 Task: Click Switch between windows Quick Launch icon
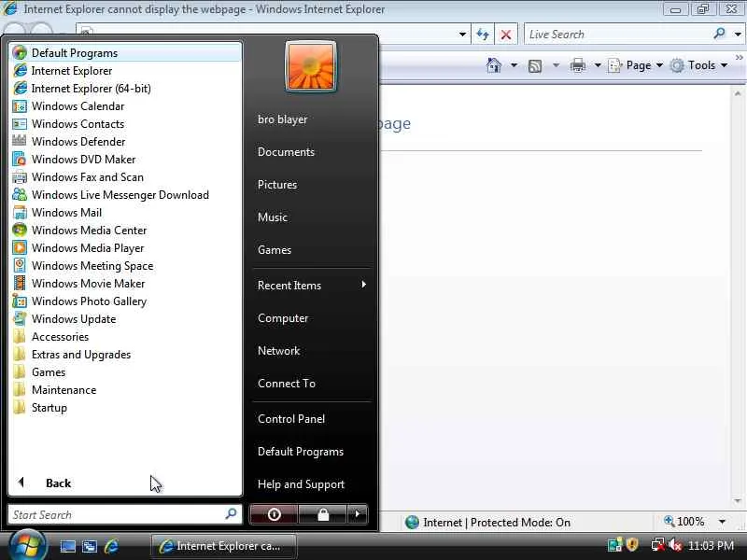(x=90, y=546)
